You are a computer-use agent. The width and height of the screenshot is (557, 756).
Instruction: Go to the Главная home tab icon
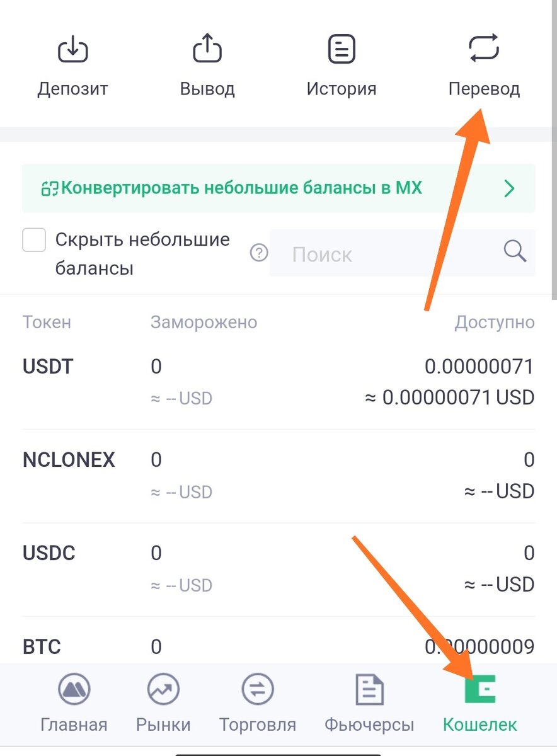pyautogui.click(x=74, y=690)
